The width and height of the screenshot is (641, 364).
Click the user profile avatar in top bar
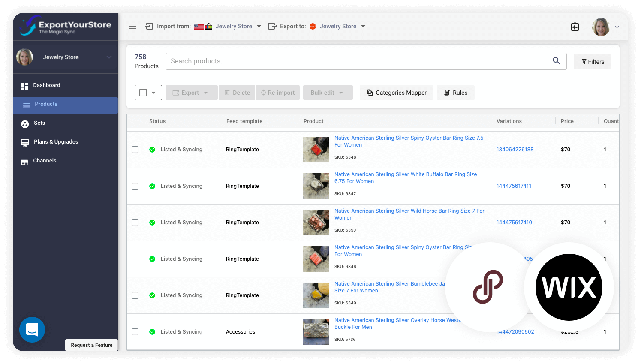pyautogui.click(x=601, y=27)
